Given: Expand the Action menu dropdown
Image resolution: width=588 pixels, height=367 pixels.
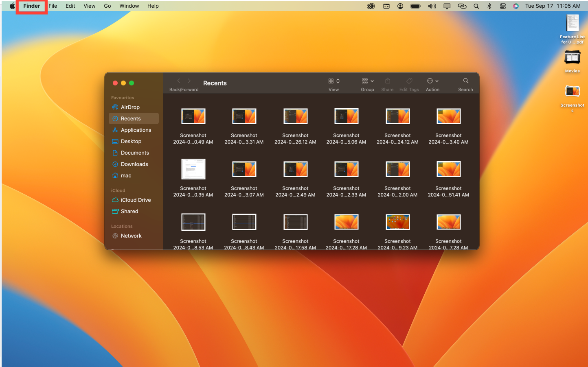Looking at the screenshot, I should click(x=432, y=81).
